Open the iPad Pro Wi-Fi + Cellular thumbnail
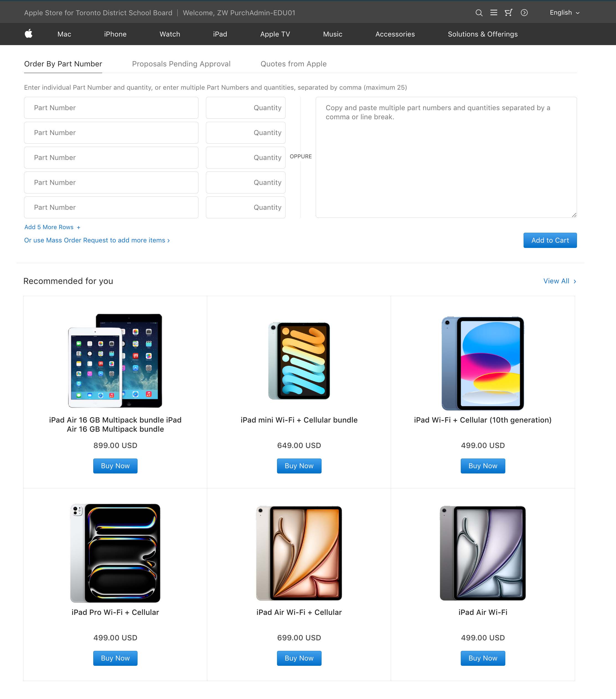This screenshot has width=616, height=699. click(x=115, y=553)
